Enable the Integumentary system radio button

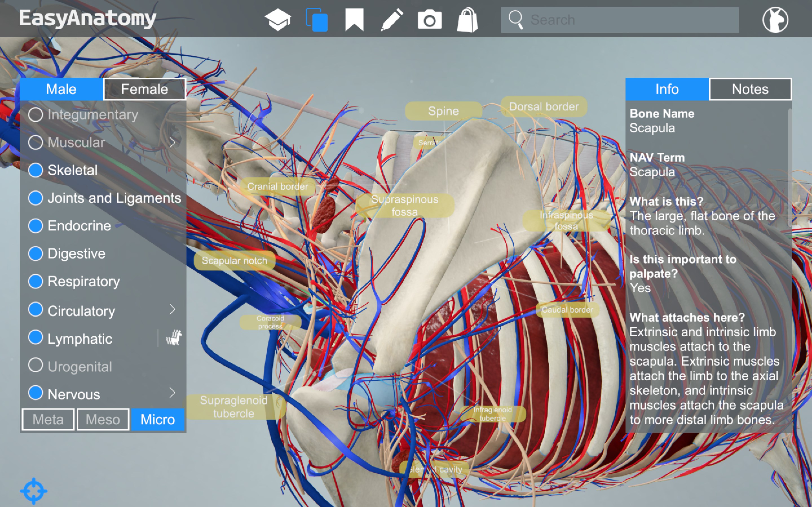[x=36, y=115]
